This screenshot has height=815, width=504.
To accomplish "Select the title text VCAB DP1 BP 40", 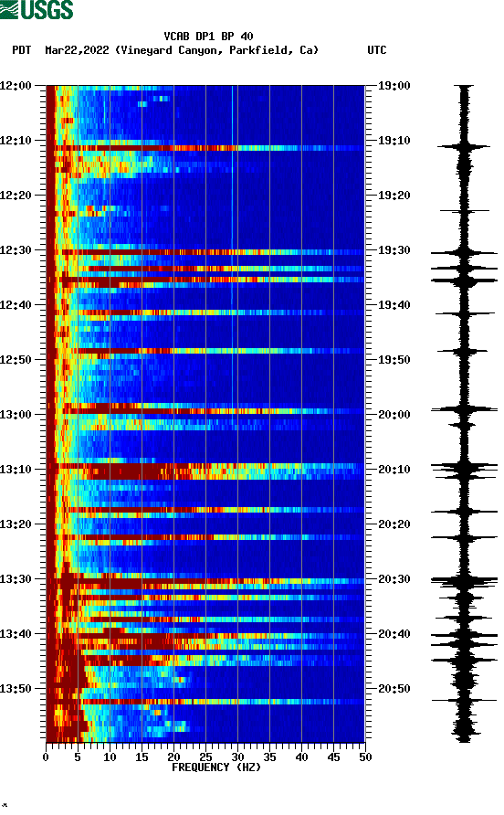I will pyautogui.click(x=208, y=37).
